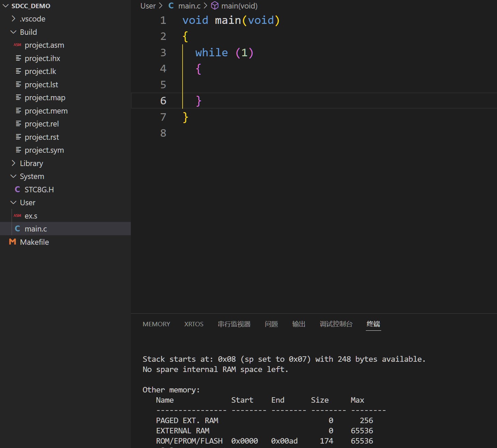Click the ASM icon beside project.asm
Image resolution: width=497 pixels, height=448 pixels.
tap(17, 45)
